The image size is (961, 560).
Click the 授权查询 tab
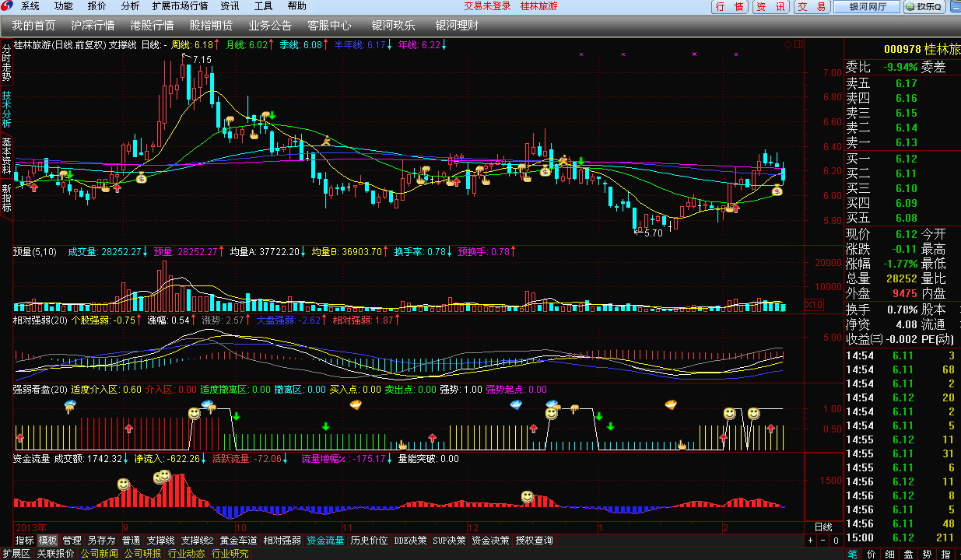coord(535,540)
